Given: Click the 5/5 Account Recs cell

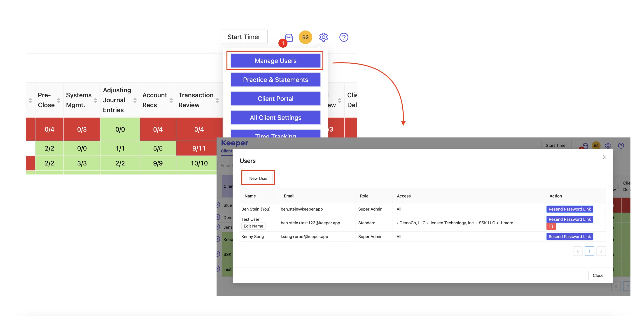Looking at the screenshot, I should (x=158, y=148).
